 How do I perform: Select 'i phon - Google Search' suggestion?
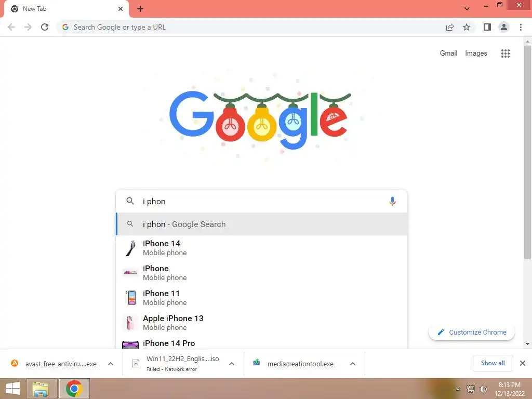262,224
